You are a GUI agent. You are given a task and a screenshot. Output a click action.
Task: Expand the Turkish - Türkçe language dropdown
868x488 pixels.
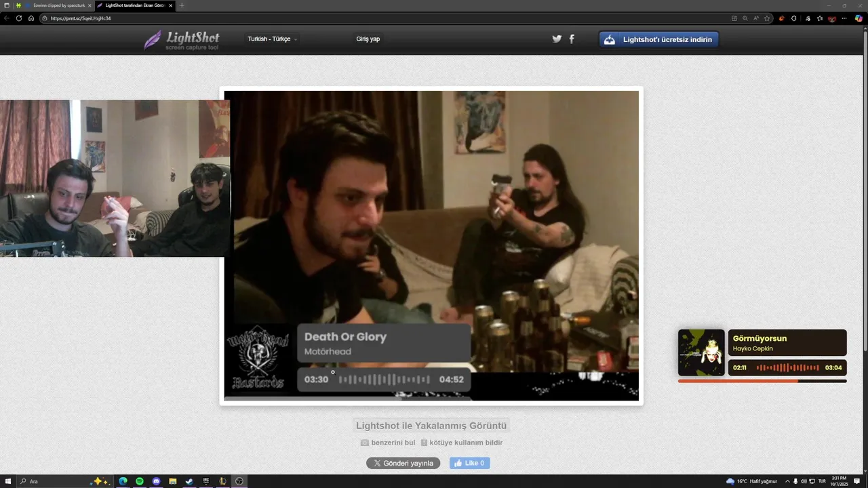click(x=272, y=39)
